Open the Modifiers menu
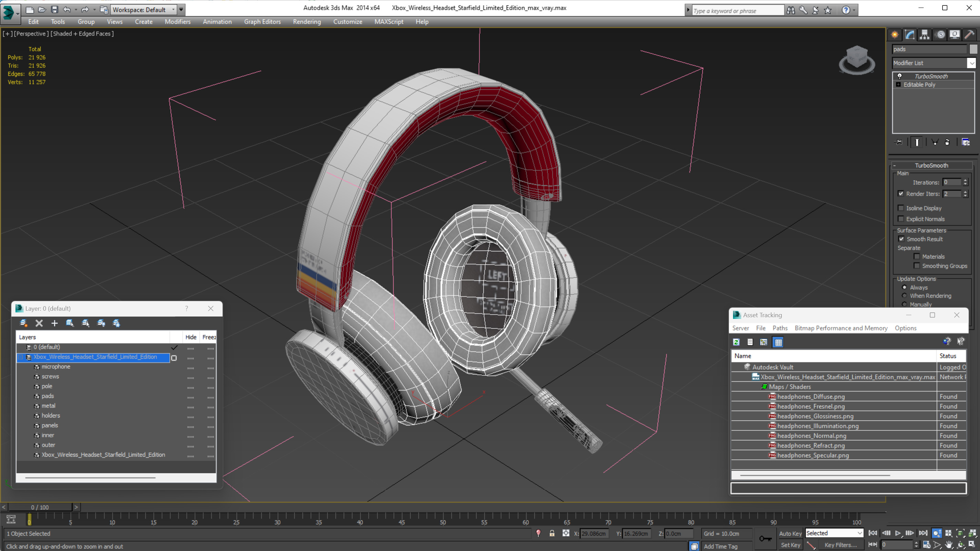 click(178, 22)
